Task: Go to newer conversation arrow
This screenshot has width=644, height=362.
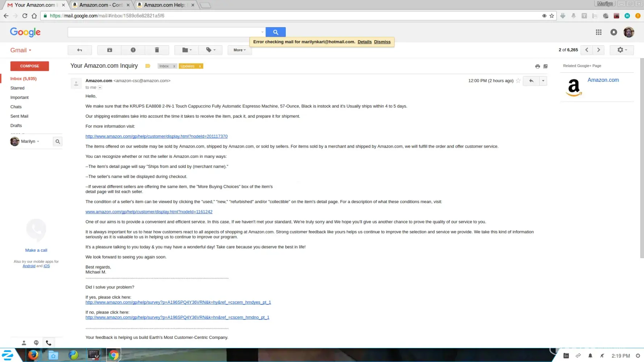Action: (x=587, y=50)
